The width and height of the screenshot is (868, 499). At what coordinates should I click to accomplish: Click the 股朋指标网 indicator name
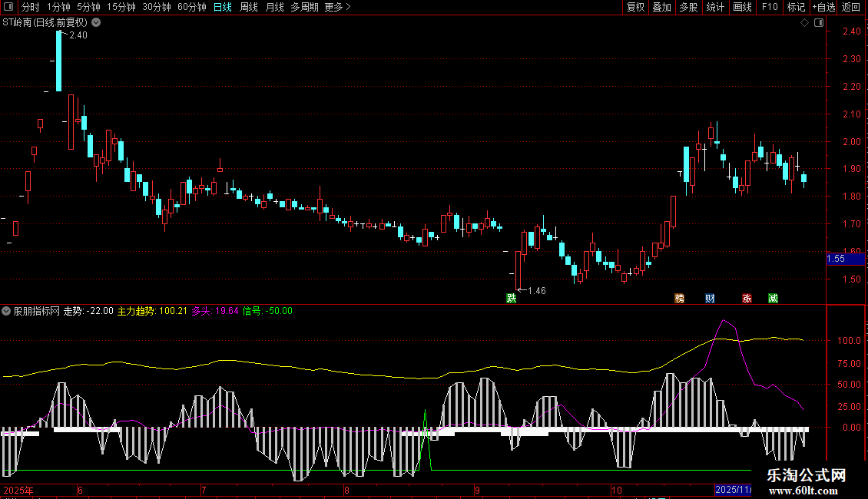[x=37, y=311]
